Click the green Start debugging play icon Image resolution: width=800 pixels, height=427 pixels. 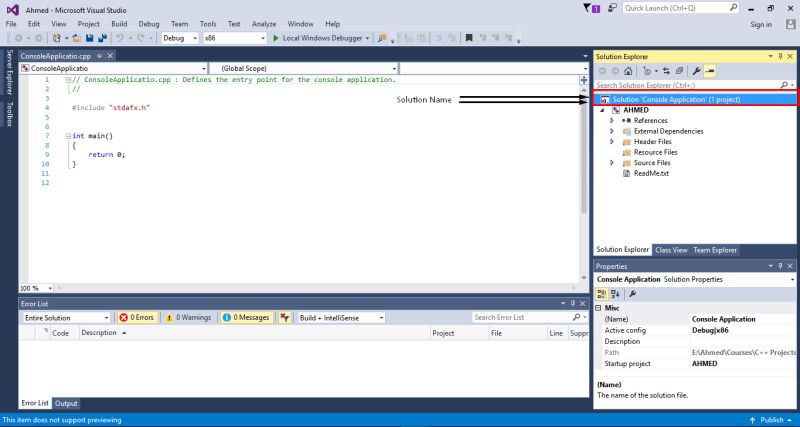[276, 38]
